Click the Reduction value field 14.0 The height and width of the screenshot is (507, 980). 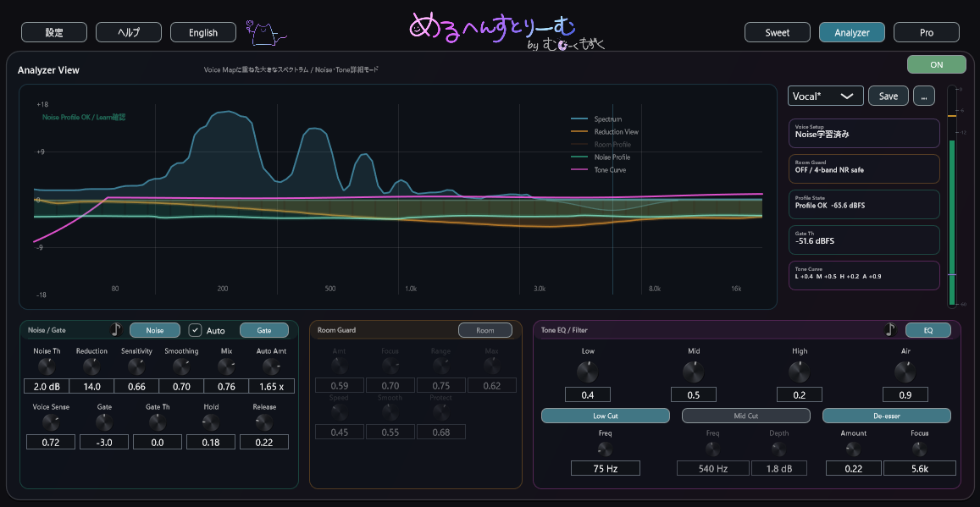(91, 387)
